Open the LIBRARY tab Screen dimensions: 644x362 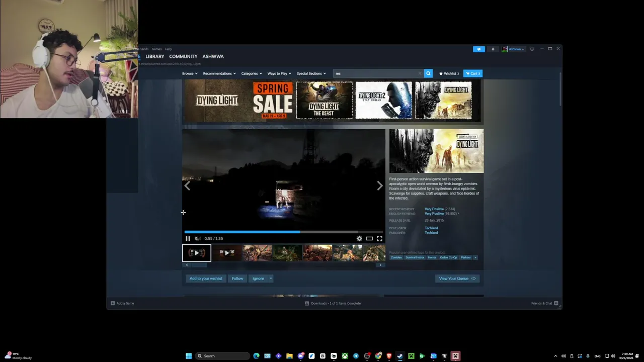(x=155, y=56)
